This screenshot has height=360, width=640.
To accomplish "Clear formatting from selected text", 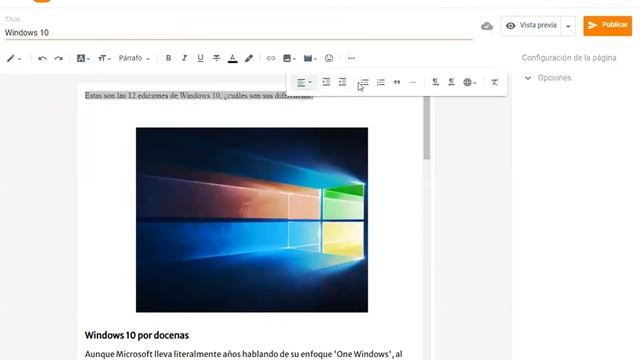I will pos(494,82).
